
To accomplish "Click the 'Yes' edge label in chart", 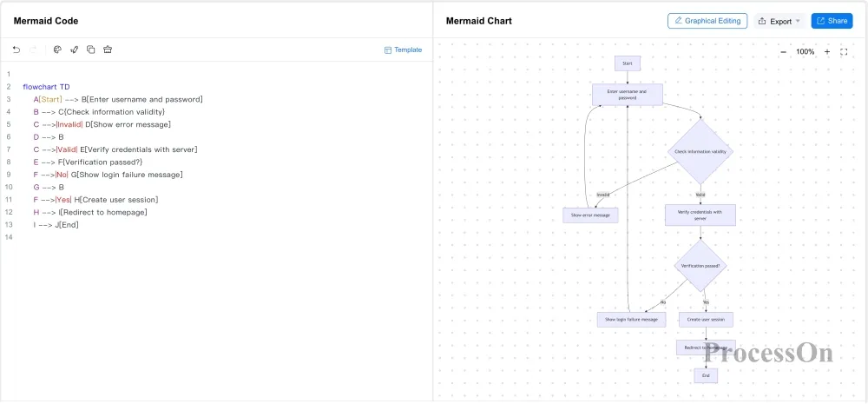I will (706, 302).
